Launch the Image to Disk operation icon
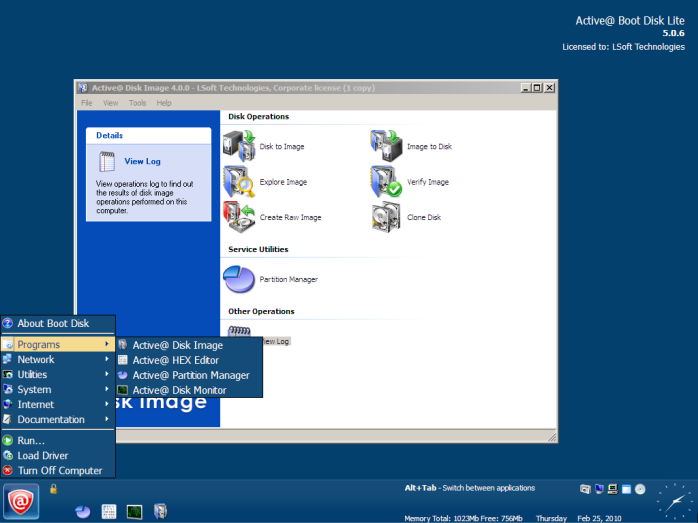The width and height of the screenshot is (698, 523). [x=386, y=146]
